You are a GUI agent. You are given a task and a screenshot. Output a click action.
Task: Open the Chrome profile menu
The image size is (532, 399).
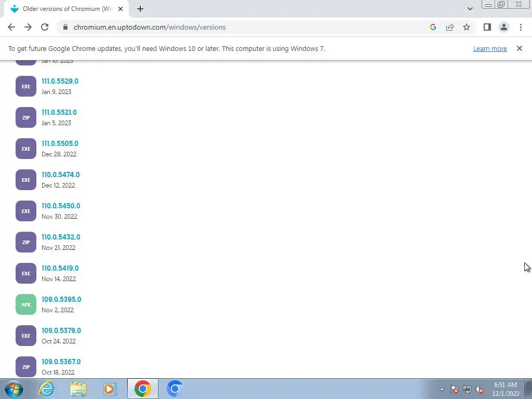coord(504,27)
